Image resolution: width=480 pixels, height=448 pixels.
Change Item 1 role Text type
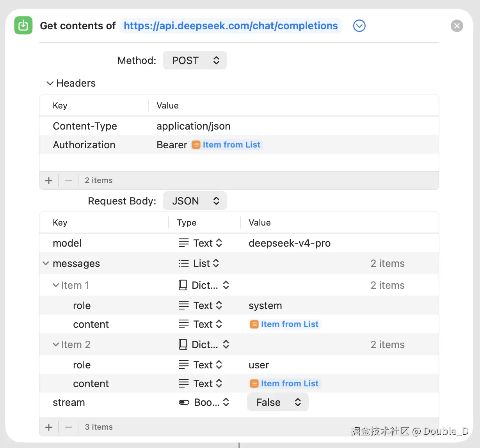click(x=200, y=306)
